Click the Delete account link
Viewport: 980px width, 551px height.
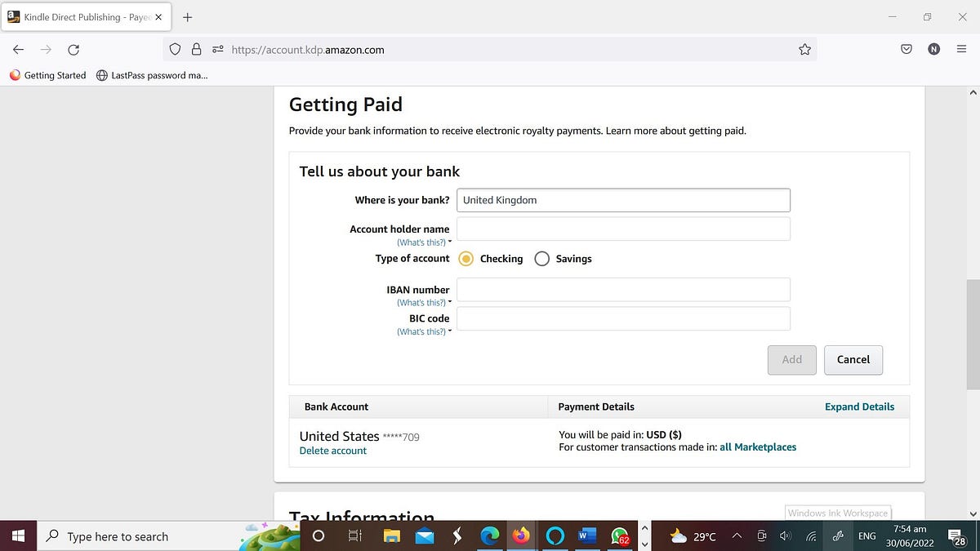(333, 450)
